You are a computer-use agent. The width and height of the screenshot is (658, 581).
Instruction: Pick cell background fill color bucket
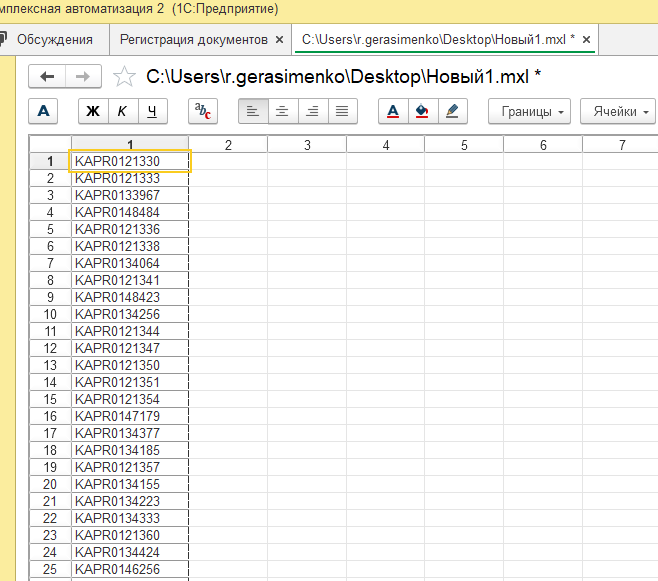(x=423, y=111)
